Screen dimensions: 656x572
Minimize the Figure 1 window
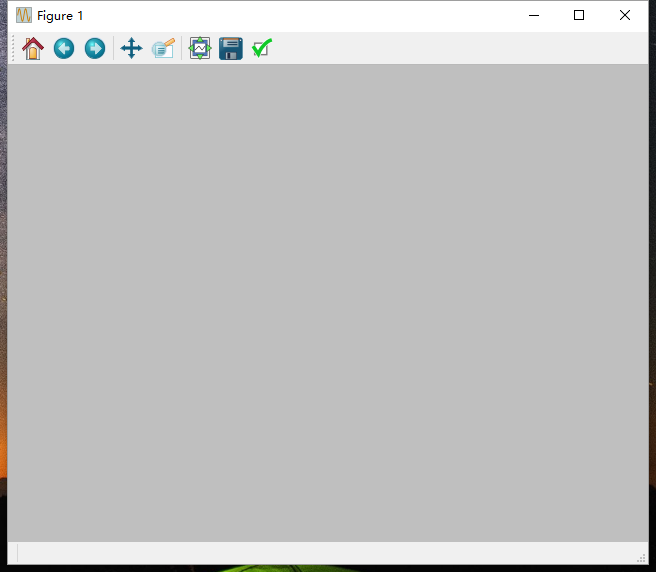coord(534,15)
